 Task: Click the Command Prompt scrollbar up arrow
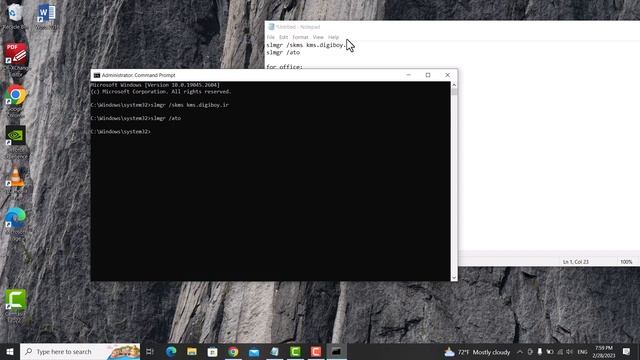454,85
